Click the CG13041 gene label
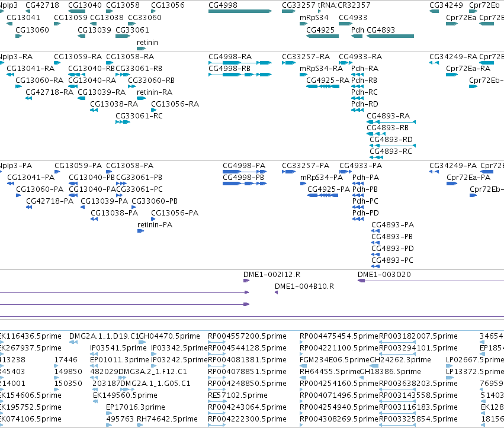 click(x=23, y=18)
